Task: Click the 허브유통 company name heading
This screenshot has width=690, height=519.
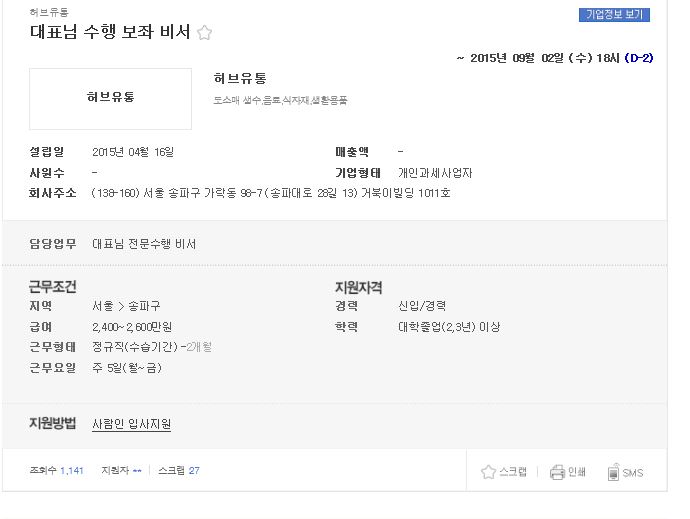Action: tap(240, 78)
